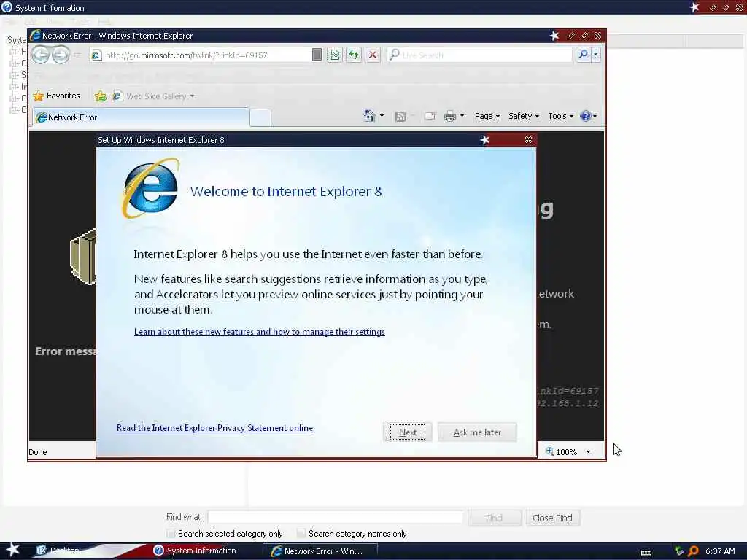Expand the last tree node in System Information
Image resolution: width=747 pixels, height=560 pixels.
click(13, 110)
